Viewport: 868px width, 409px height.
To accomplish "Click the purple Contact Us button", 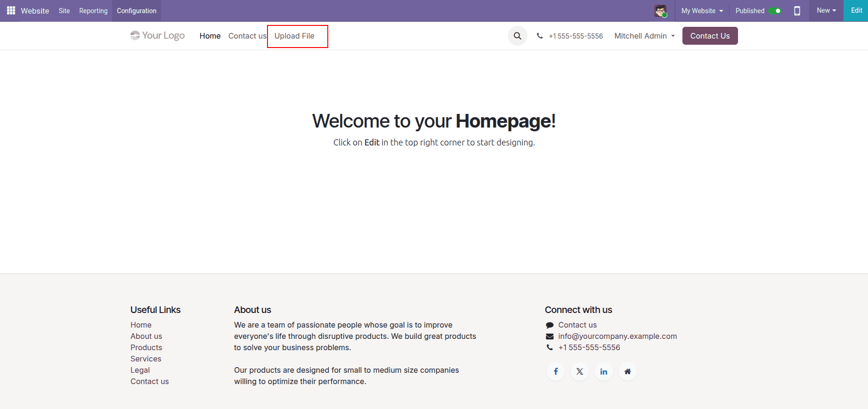I will [x=710, y=36].
